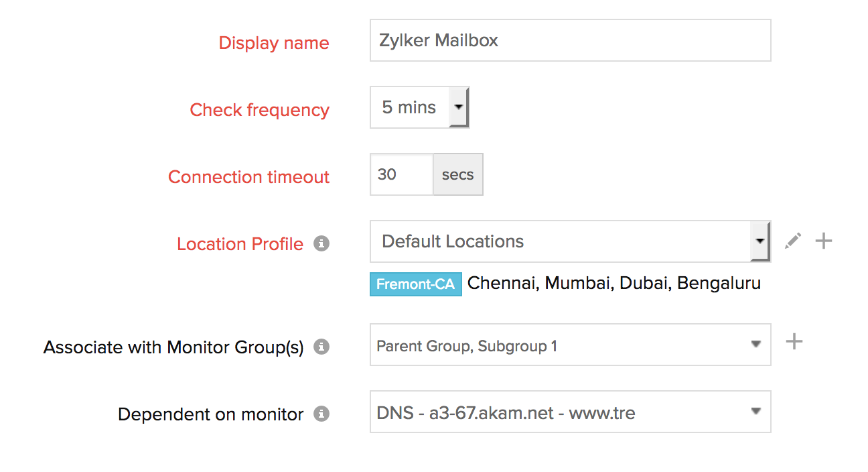This screenshot has width=868, height=472.
Task: Focus the Zylker Mailbox display name field
Action: [569, 40]
